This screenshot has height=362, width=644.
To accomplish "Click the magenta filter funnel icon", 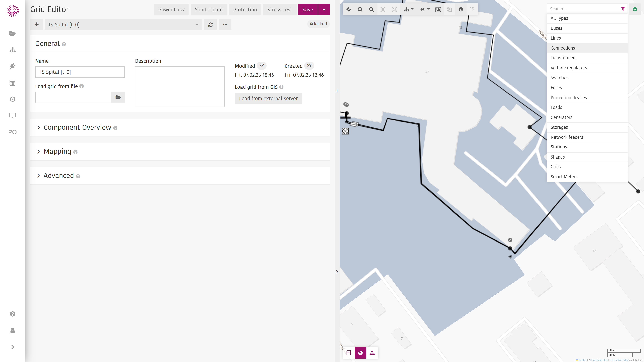I will point(623,9).
